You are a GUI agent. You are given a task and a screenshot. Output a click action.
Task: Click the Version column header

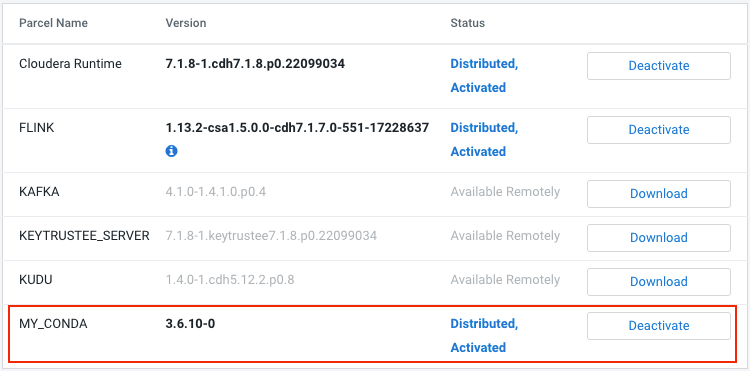click(186, 23)
